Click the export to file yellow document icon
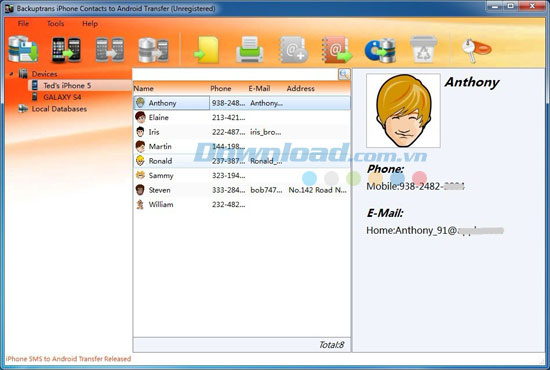Screen dimensions: 550x370 207,49
